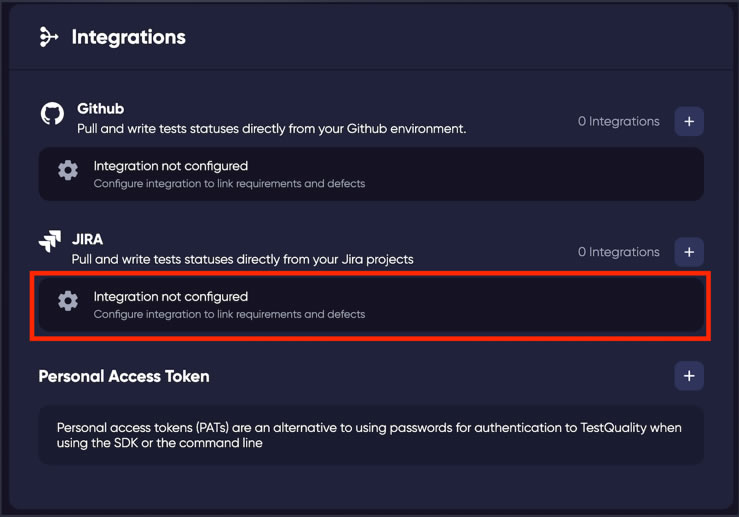Click the gear icon in JIRA integration card
This screenshot has height=517, width=739.
(x=68, y=301)
